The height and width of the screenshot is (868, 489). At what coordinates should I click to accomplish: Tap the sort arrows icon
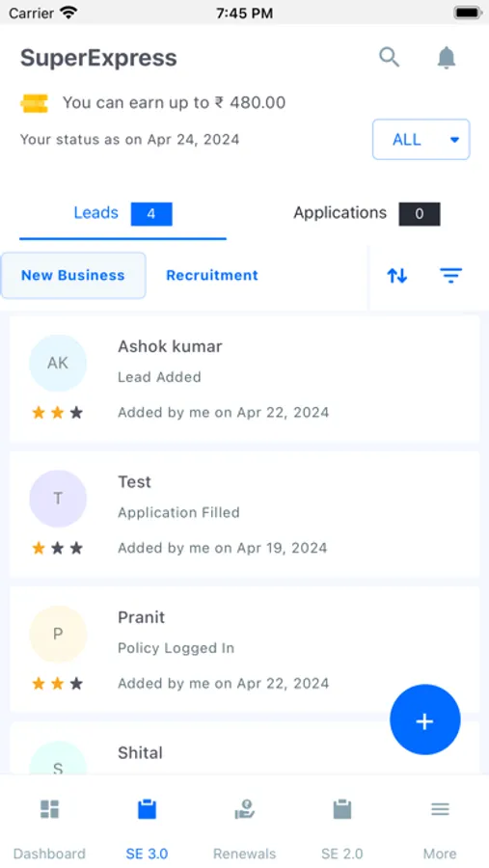(x=397, y=275)
